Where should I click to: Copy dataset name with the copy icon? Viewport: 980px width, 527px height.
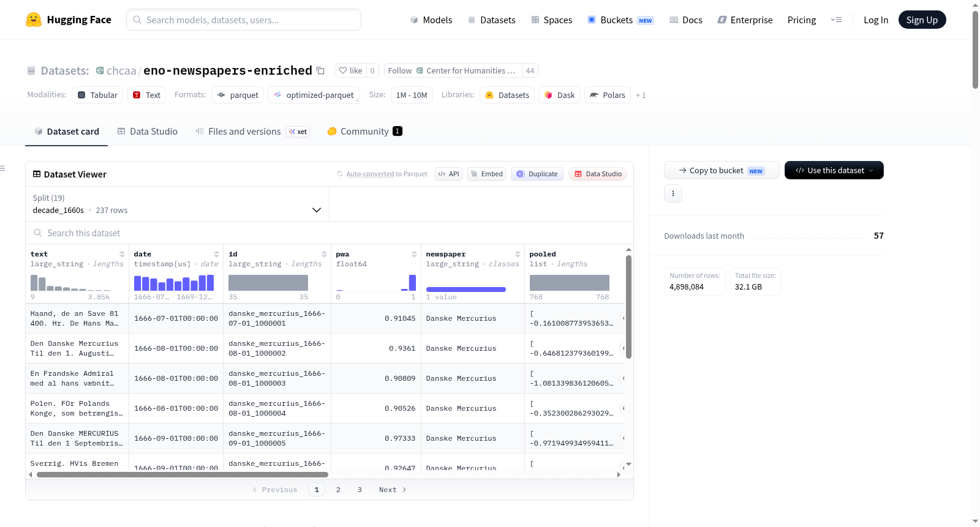(x=320, y=70)
